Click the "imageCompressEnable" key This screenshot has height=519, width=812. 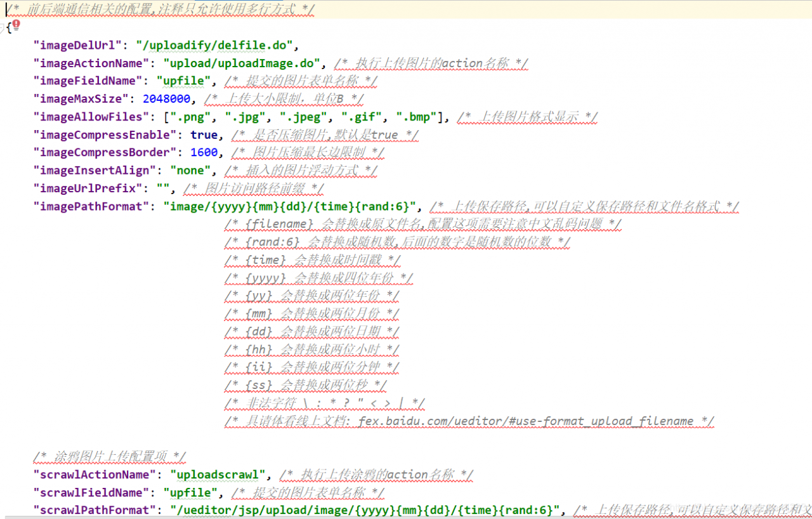click(106, 135)
